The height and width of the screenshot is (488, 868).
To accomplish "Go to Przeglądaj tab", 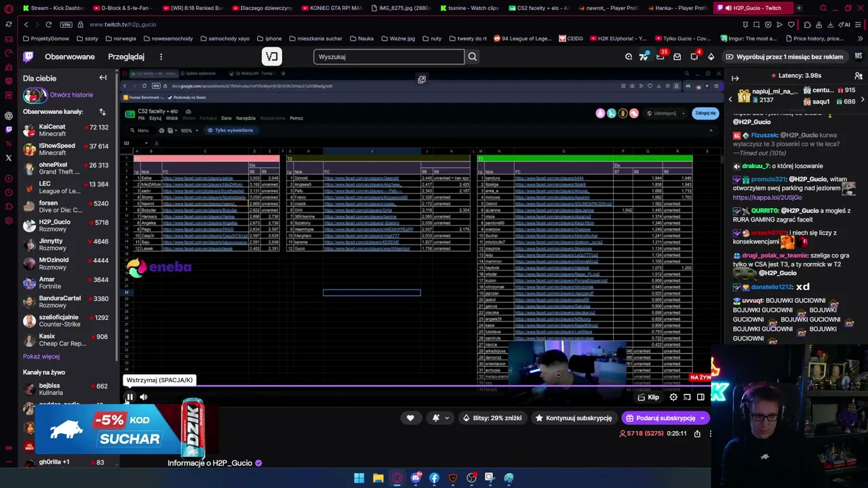I will click(x=126, y=57).
